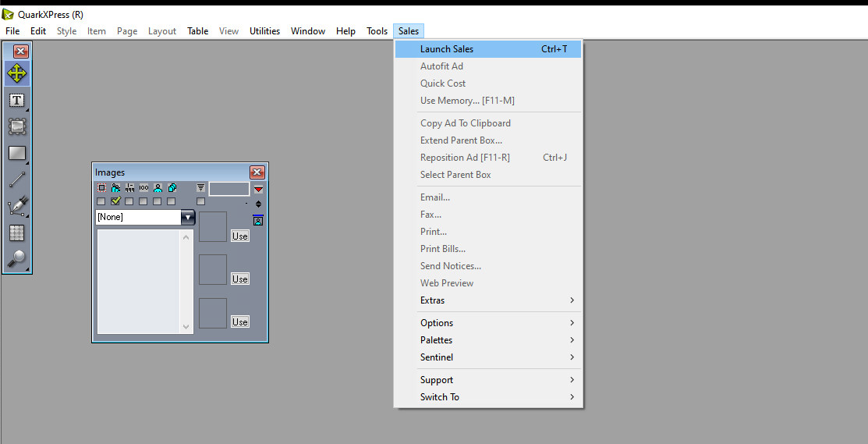Screen dimensions: 868x444
Task: Select the Rectangle Box tool
Action: (17, 154)
